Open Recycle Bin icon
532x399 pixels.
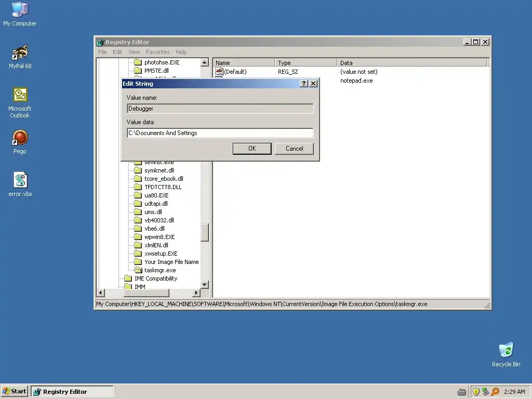(x=506, y=354)
